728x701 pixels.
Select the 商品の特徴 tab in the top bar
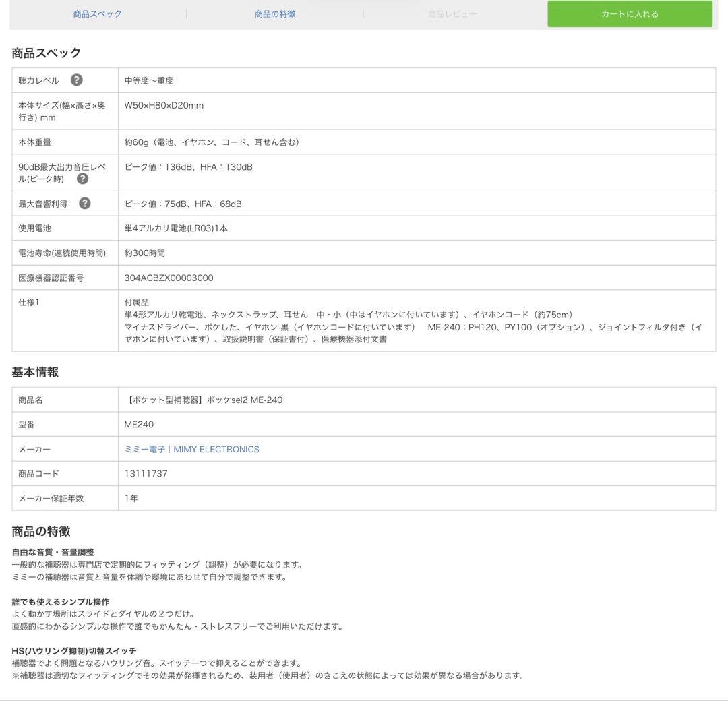coord(275,13)
